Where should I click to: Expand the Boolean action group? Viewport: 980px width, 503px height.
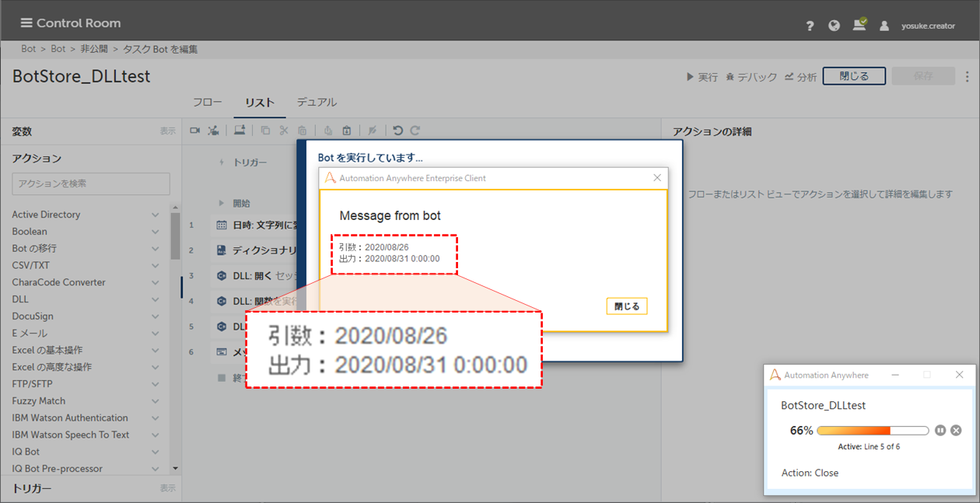[x=156, y=232]
